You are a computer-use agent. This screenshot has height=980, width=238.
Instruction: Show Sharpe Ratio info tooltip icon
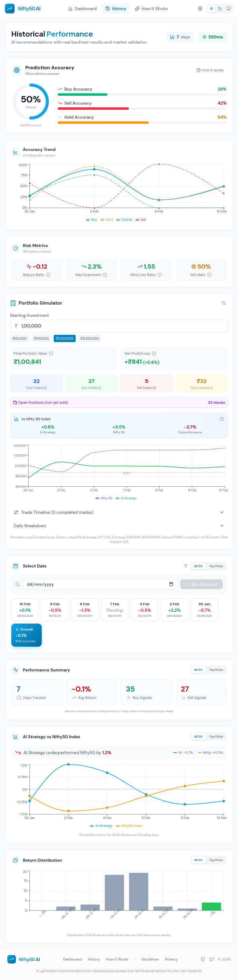coord(48,275)
